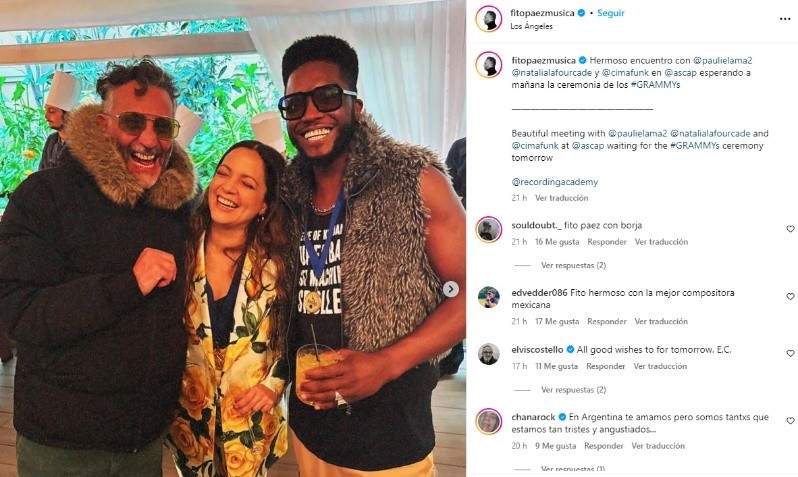
Task: Expand replies under souldoubt._ comment
Action: (573, 265)
